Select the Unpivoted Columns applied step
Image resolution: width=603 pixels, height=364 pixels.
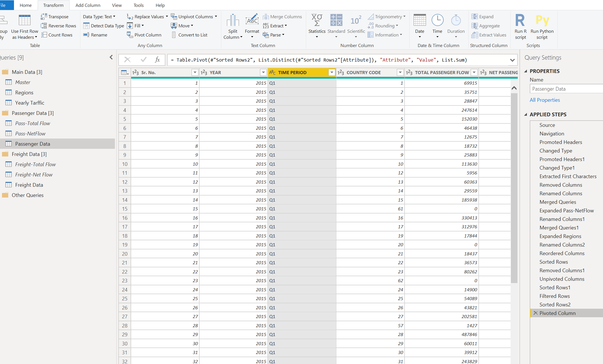(x=562, y=279)
